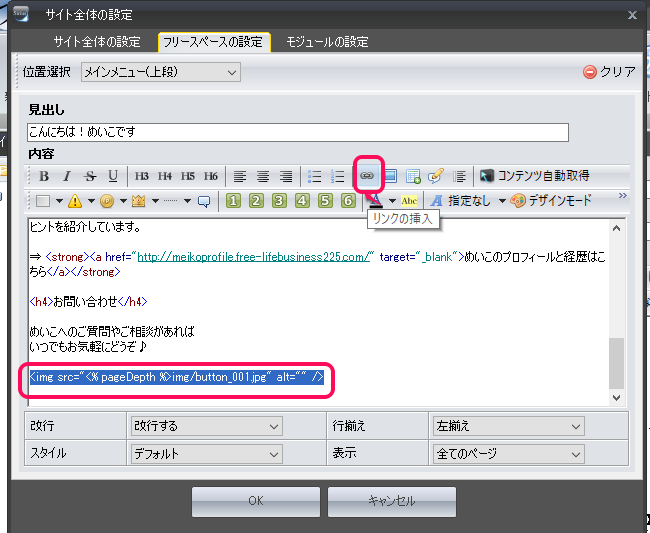The height and width of the screenshot is (533, 650).
Task: Underline the selected text
Action: coord(113,176)
